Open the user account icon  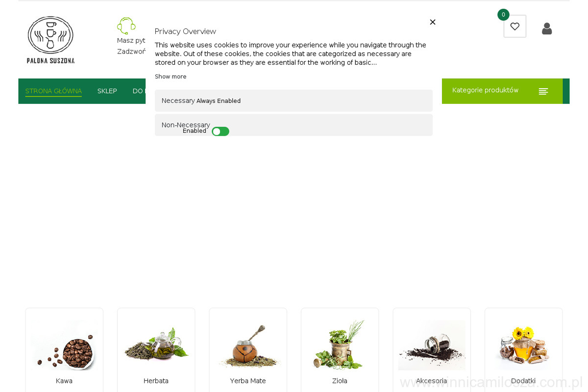click(547, 29)
